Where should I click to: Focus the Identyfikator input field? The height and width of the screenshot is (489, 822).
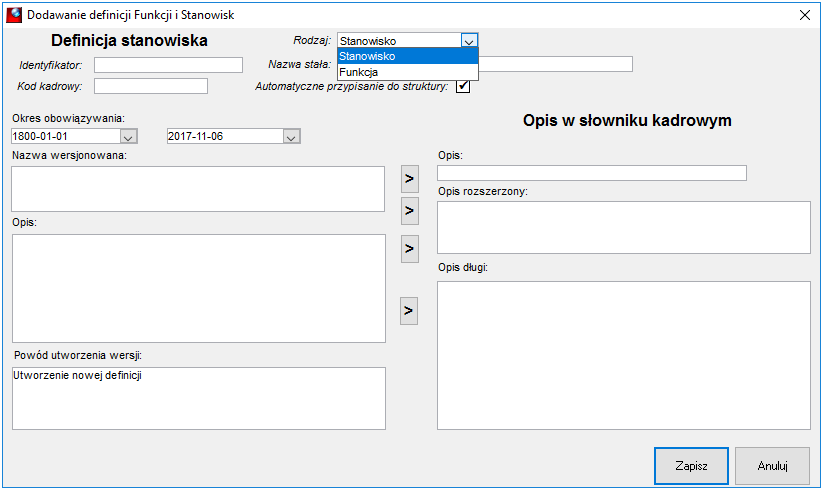(168, 65)
